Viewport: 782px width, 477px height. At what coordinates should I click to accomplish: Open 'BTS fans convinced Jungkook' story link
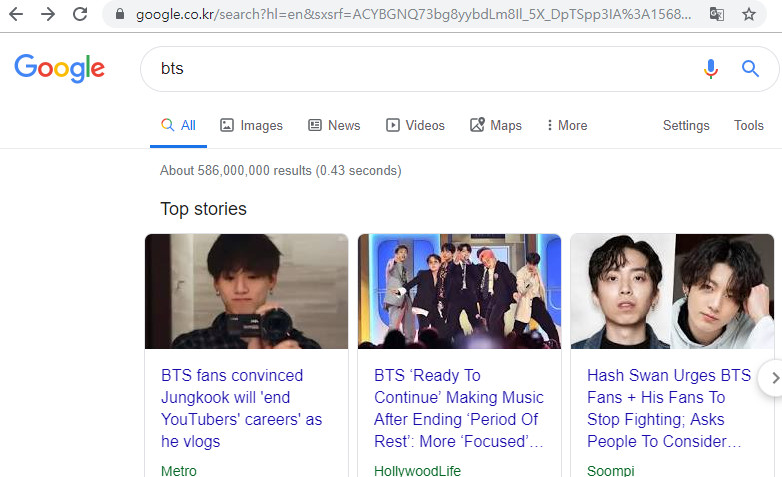tap(241, 408)
